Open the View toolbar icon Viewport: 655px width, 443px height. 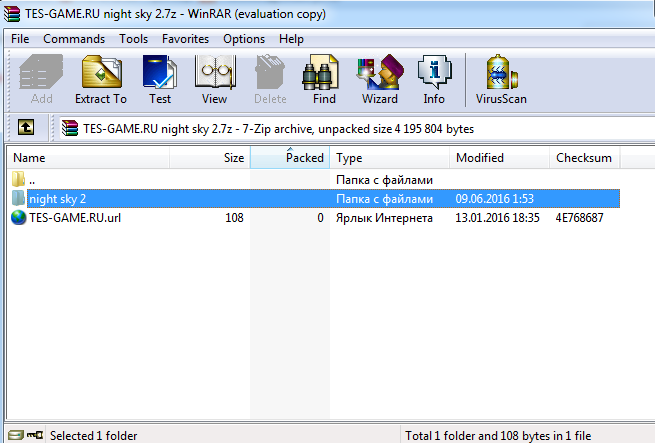[x=215, y=79]
